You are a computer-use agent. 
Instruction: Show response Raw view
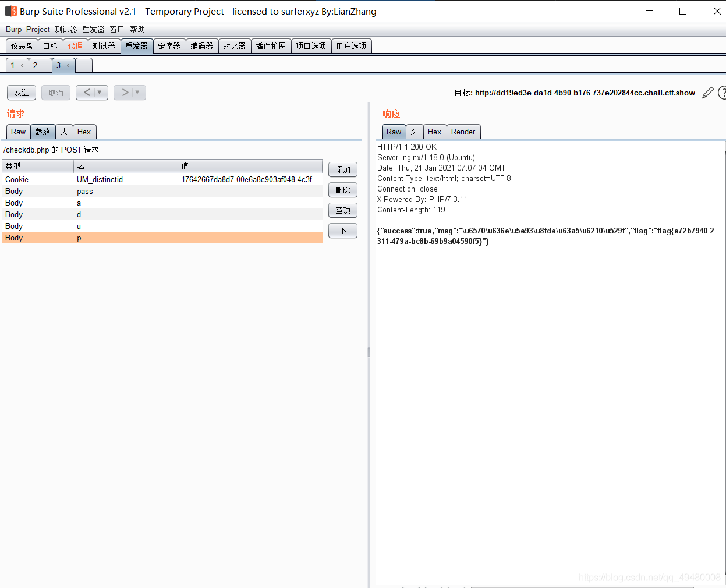[394, 132]
